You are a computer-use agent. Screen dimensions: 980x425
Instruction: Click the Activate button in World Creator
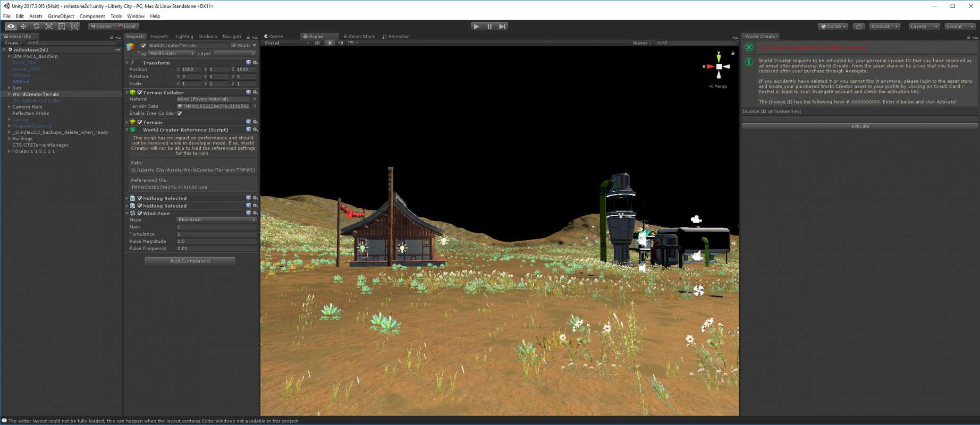[x=860, y=126]
